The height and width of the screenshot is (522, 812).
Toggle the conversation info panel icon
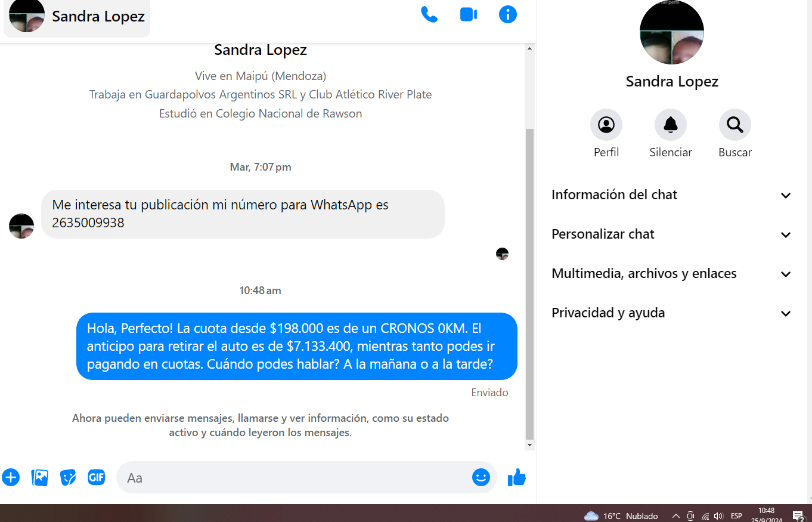pos(507,14)
